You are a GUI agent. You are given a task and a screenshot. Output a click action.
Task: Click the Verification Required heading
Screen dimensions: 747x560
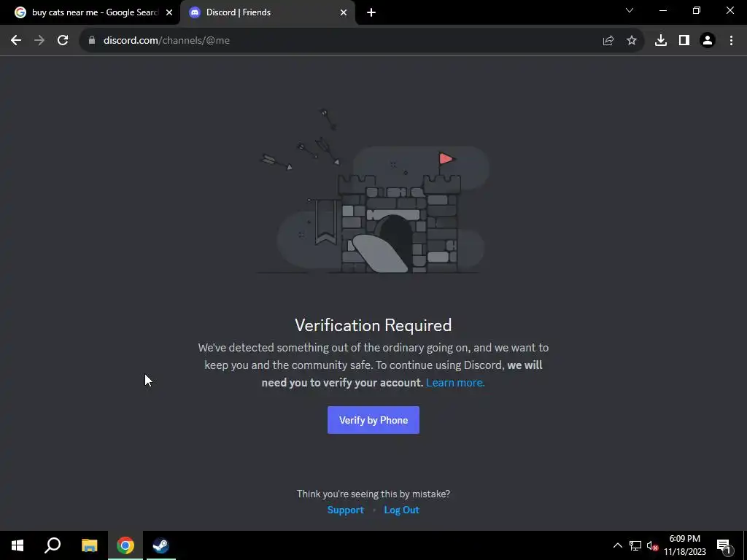(373, 325)
